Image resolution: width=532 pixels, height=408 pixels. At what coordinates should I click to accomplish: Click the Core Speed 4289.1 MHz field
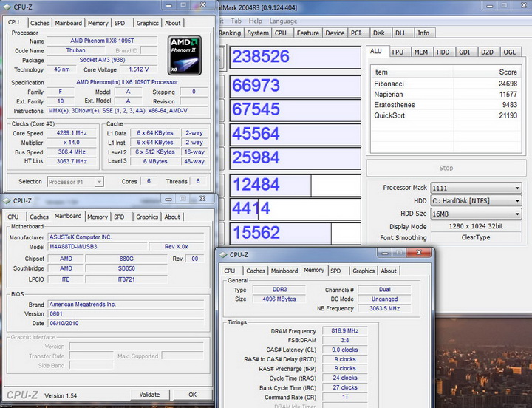point(72,133)
